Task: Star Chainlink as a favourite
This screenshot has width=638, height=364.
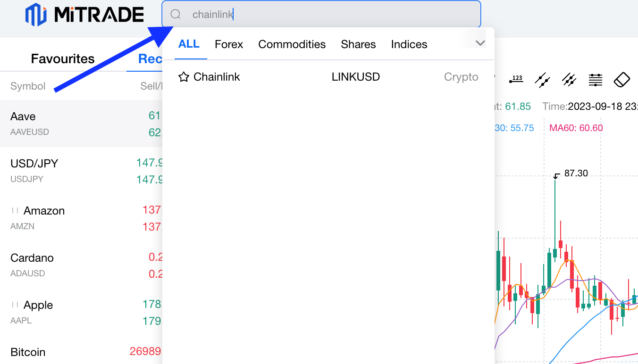Action: point(184,77)
